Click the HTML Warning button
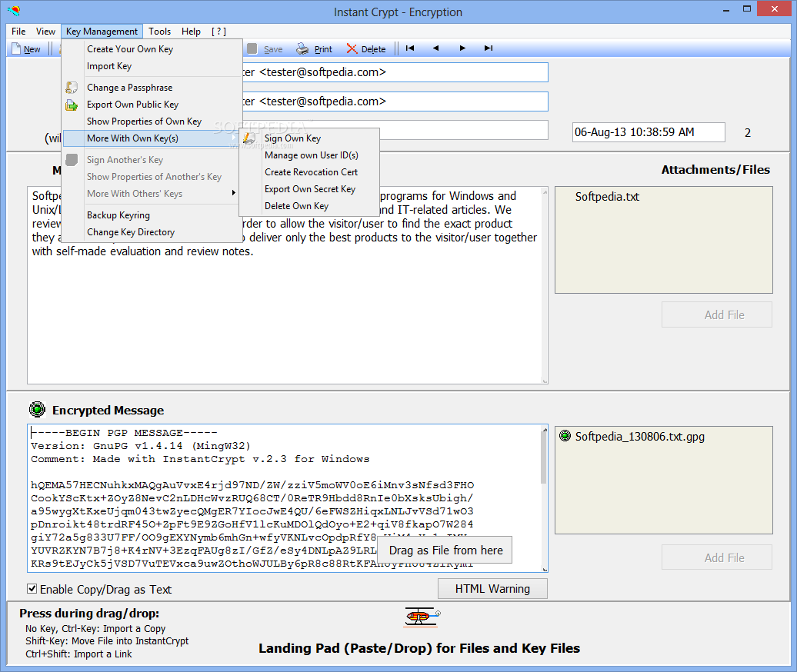 (x=492, y=589)
